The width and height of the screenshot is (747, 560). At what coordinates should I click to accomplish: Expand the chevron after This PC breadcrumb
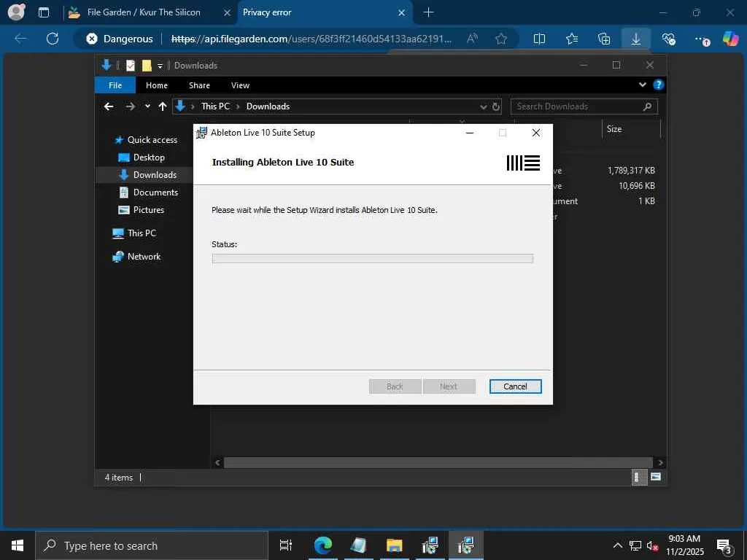point(239,106)
